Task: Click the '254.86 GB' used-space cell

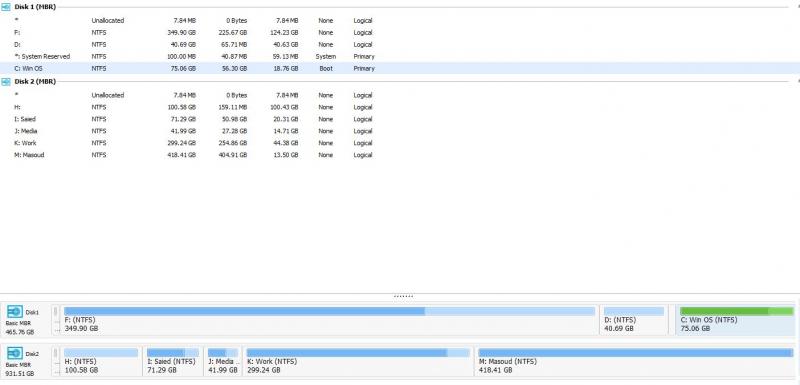Action: pyautogui.click(x=233, y=143)
